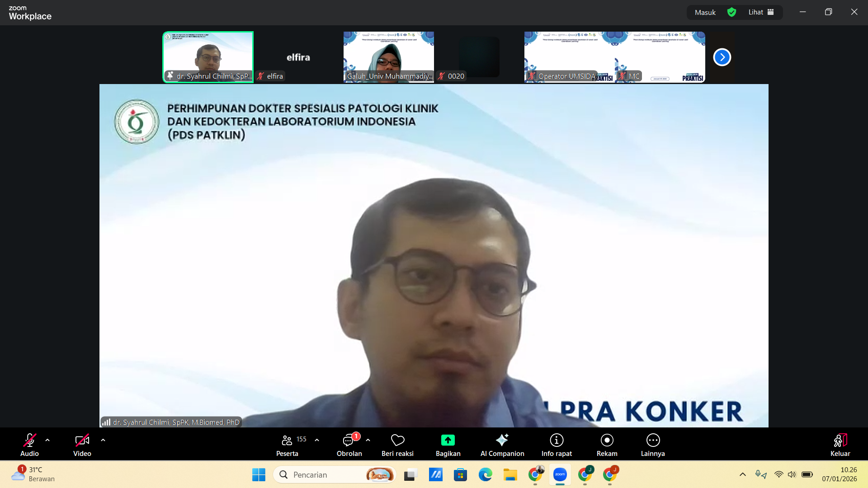Open the Lihat view layout menu
The height and width of the screenshot is (488, 868).
761,12
